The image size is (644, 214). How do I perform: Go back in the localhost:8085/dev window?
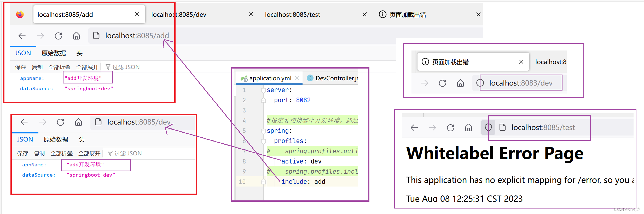pos(24,122)
